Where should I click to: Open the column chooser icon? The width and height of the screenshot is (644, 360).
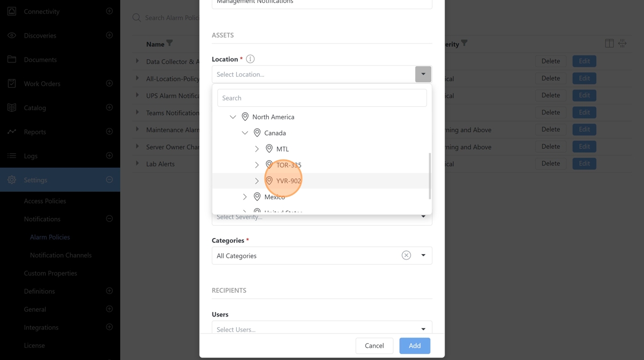(609, 44)
